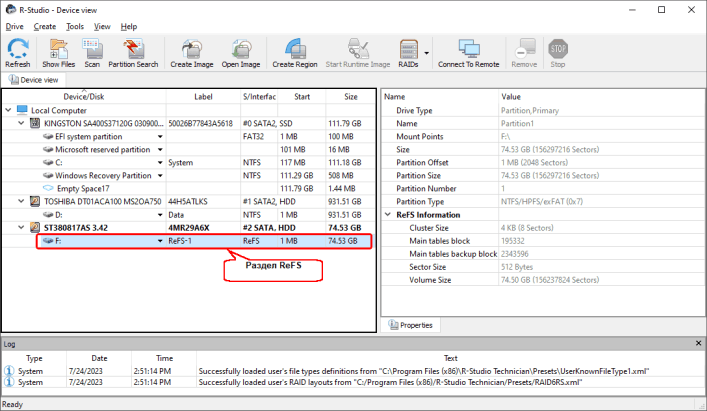Select log entry about UserKnownFileType1.xml

[354, 371]
